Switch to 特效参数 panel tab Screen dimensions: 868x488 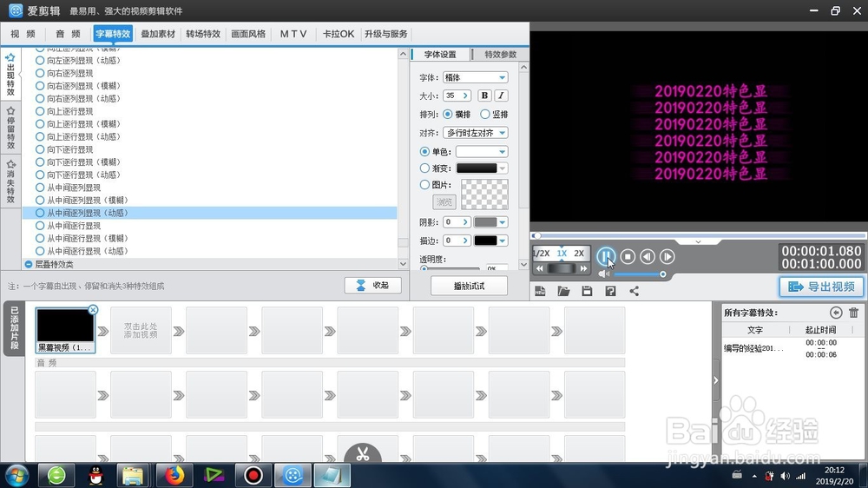point(501,55)
